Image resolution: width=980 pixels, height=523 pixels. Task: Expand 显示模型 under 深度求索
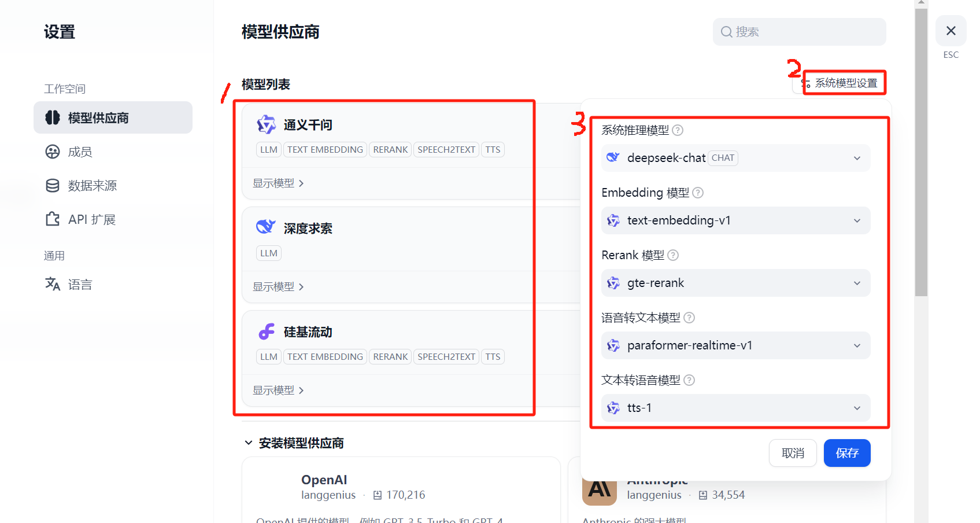278,287
